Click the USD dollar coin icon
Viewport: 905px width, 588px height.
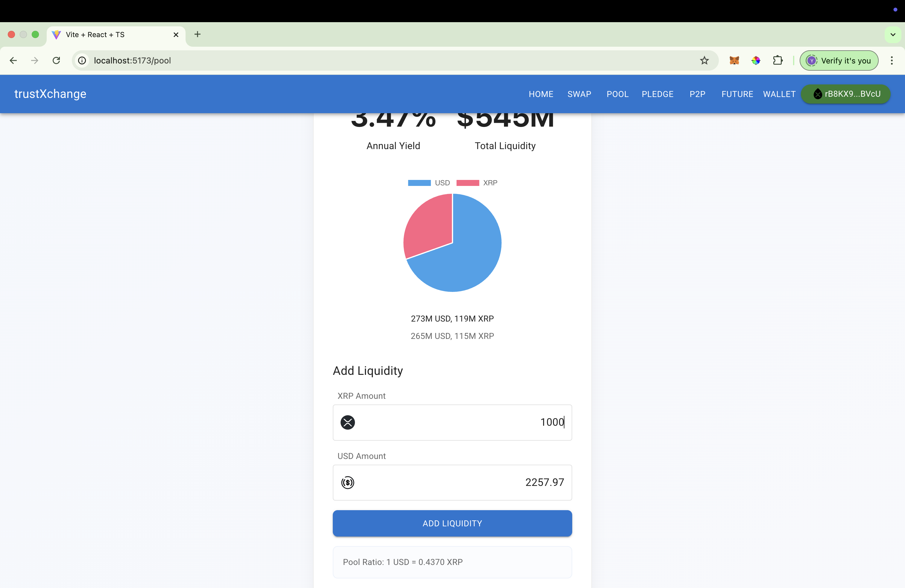[x=347, y=482]
